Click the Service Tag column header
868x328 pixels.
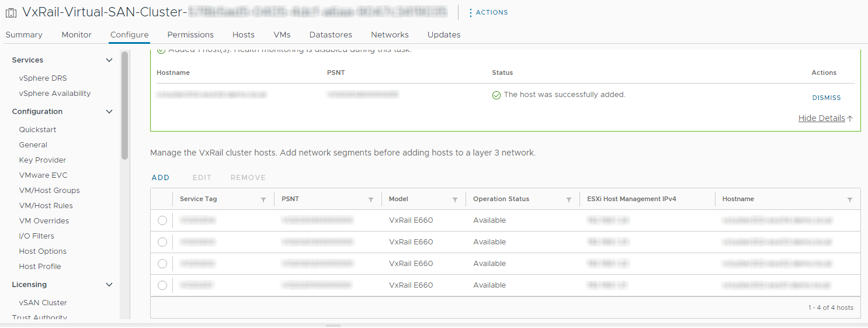tap(199, 199)
